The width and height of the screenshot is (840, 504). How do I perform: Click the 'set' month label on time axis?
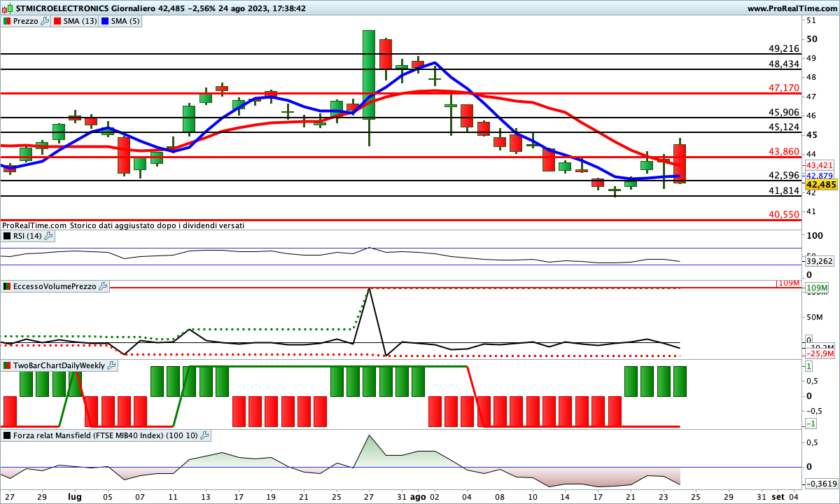coord(778,496)
